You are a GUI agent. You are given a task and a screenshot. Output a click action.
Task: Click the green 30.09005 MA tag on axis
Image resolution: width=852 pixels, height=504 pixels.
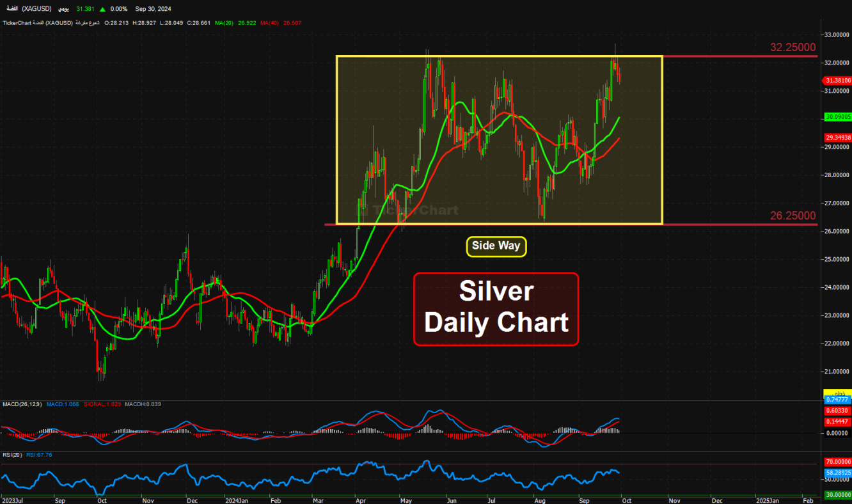837,118
